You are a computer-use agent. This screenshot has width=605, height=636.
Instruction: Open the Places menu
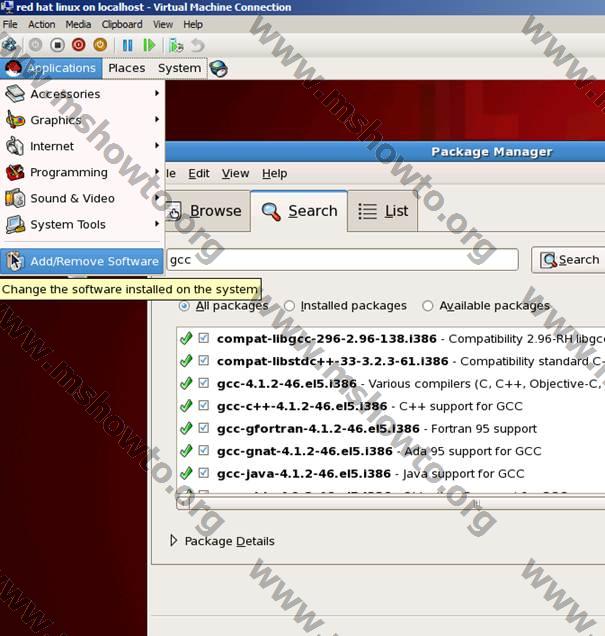(127, 68)
